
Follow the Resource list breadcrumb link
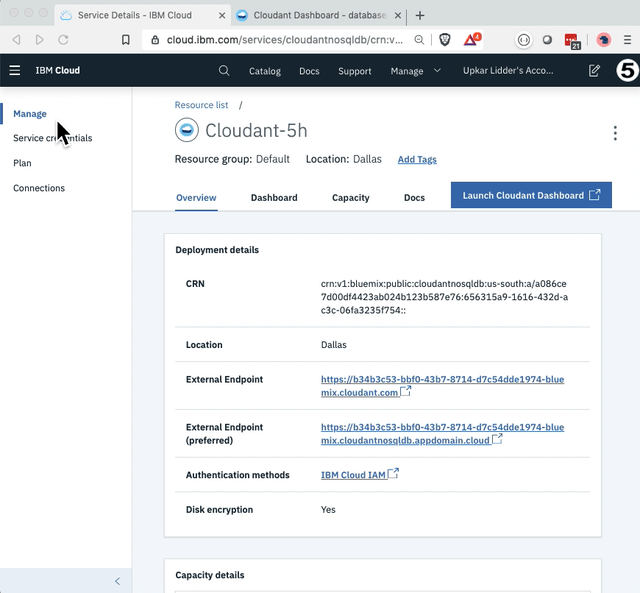pos(201,105)
